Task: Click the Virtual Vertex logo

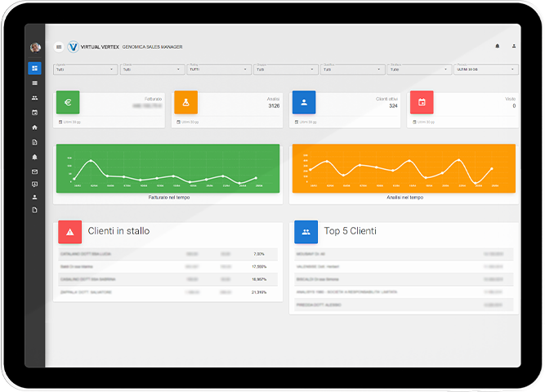Action: pyautogui.click(x=73, y=47)
